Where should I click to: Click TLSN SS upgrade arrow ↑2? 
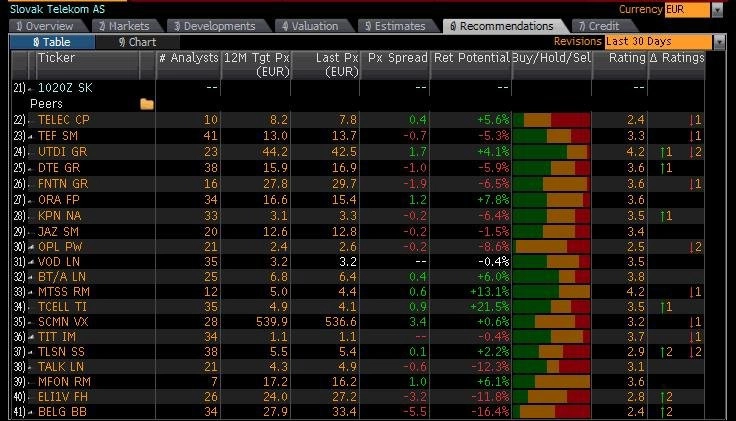pyautogui.click(x=666, y=352)
